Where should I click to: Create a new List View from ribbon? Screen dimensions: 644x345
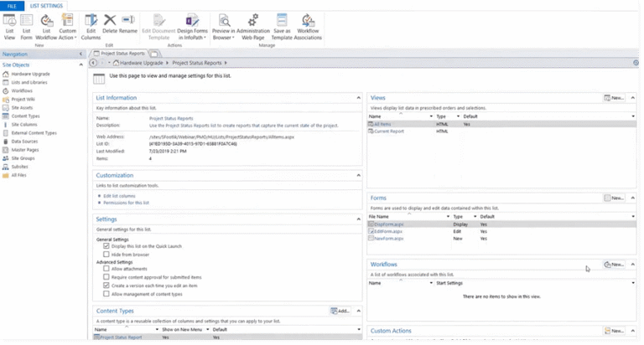click(9, 27)
